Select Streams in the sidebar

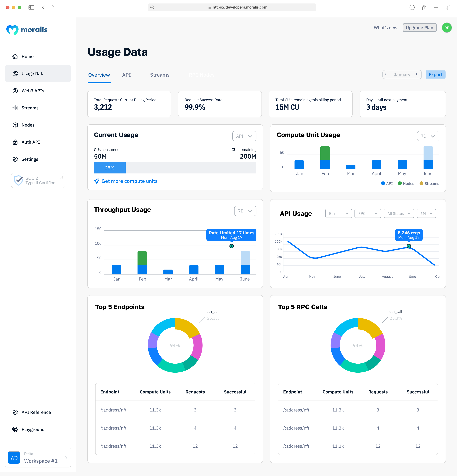click(x=30, y=108)
